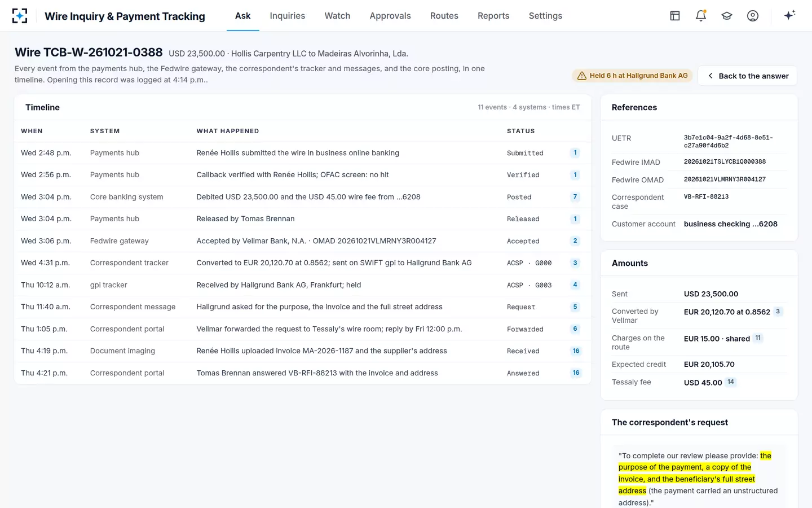Open the graduation cap help icon

click(727, 16)
